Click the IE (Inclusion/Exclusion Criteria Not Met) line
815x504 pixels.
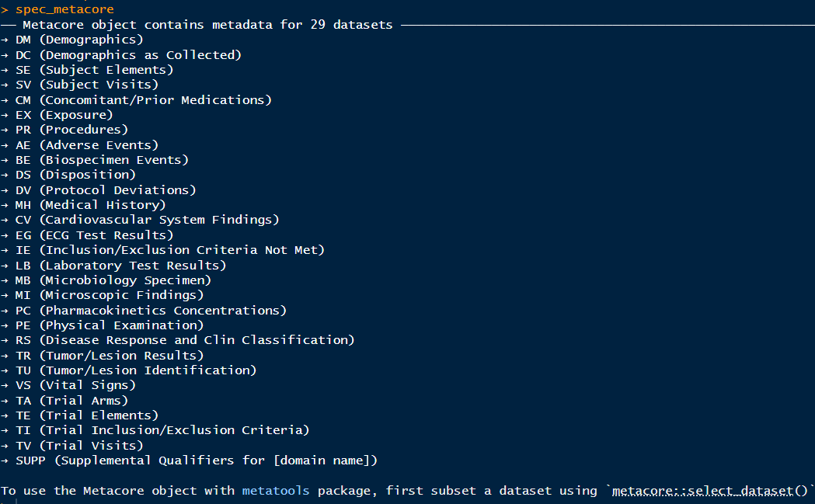tap(169, 250)
